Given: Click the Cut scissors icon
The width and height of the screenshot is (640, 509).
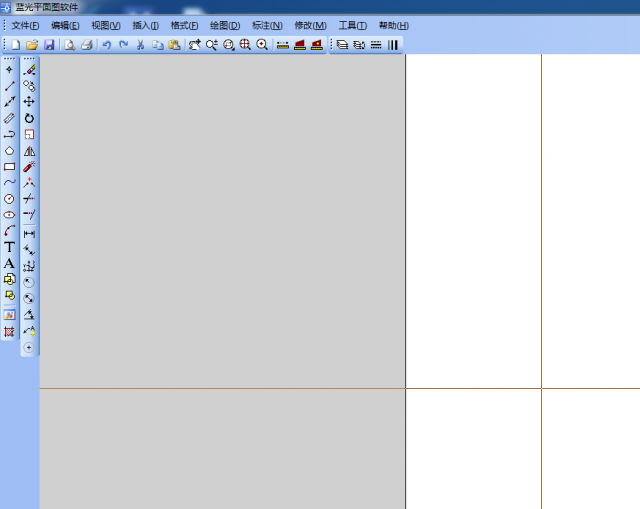Looking at the screenshot, I should [140, 45].
